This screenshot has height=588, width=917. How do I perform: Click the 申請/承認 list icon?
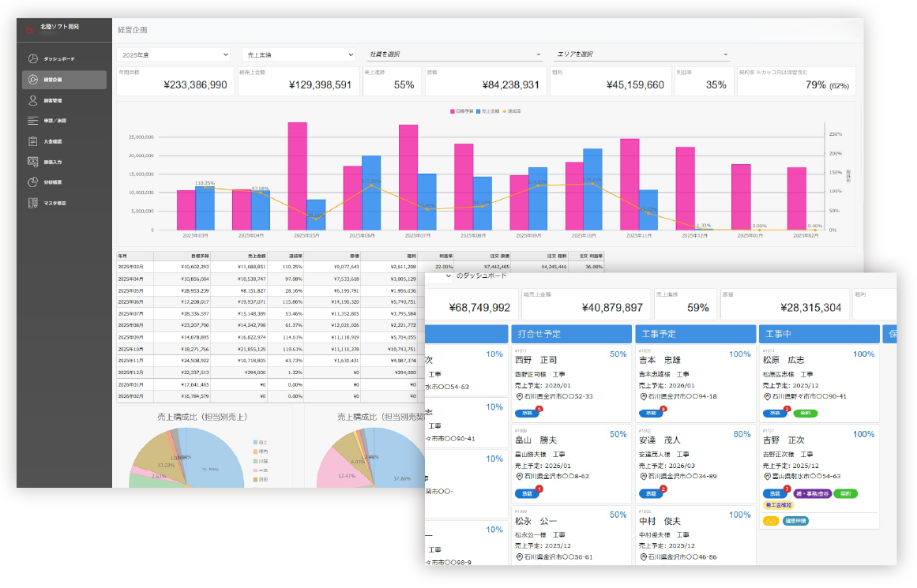(33, 121)
